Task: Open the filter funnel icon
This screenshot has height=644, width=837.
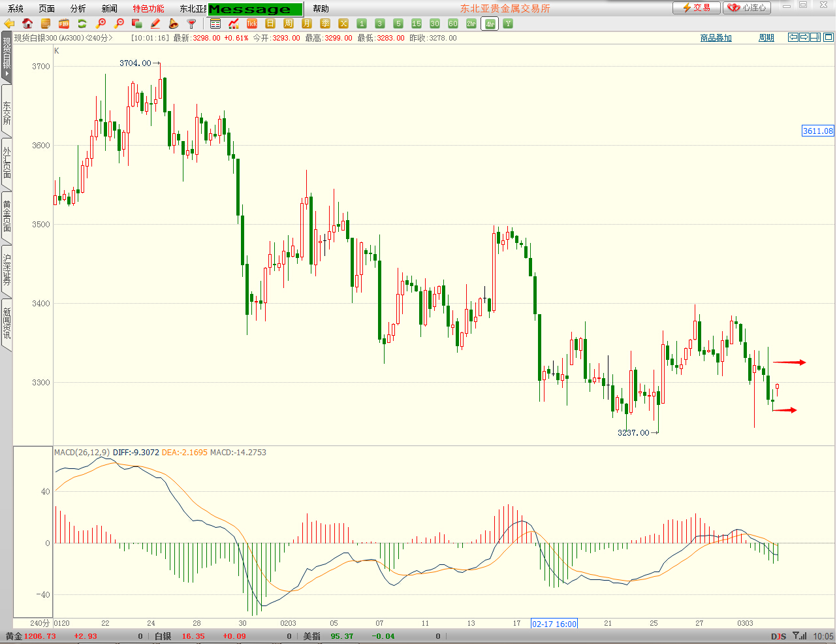Action: pyautogui.click(x=192, y=24)
